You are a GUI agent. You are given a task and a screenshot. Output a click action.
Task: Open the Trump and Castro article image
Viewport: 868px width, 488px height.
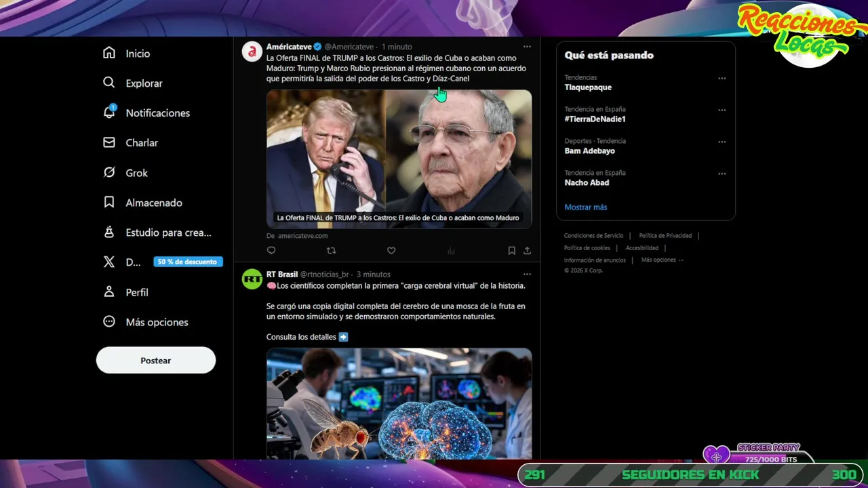click(399, 159)
